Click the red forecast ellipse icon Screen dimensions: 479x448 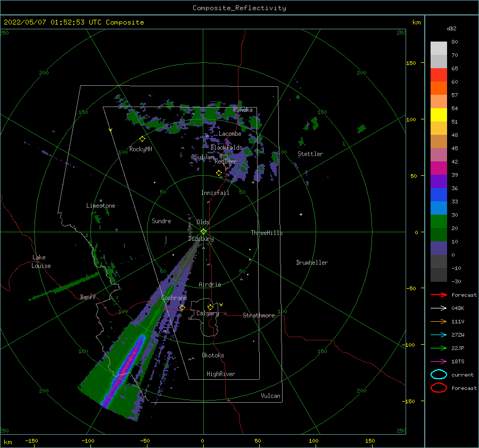[x=439, y=388]
